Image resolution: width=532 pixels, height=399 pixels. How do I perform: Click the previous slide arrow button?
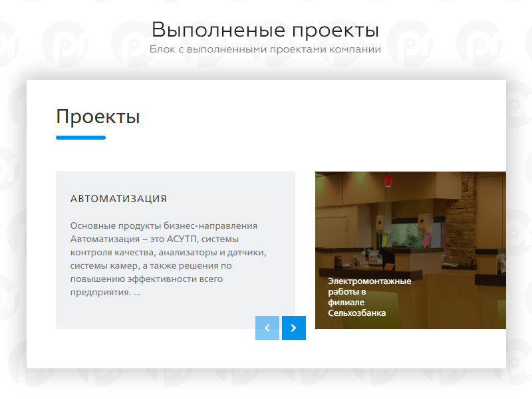(x=267, y=328)
